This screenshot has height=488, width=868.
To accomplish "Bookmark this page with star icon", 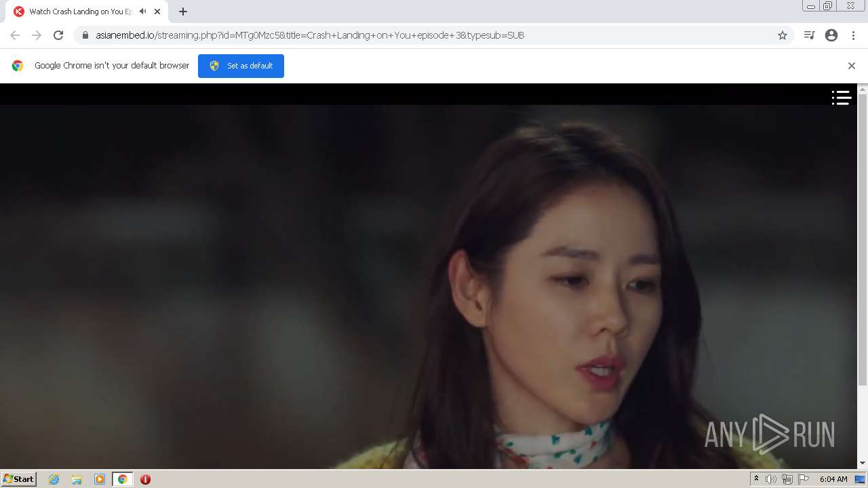I will 783,35.
